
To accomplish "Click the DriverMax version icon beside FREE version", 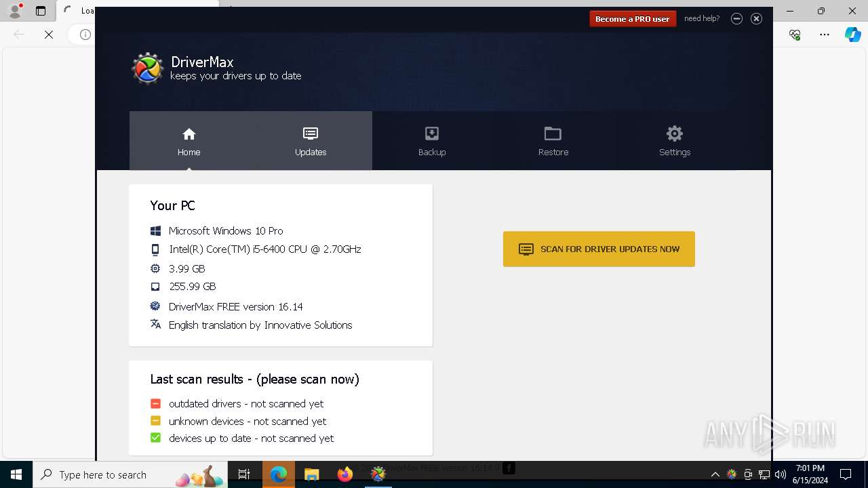I will coord(155,306).
